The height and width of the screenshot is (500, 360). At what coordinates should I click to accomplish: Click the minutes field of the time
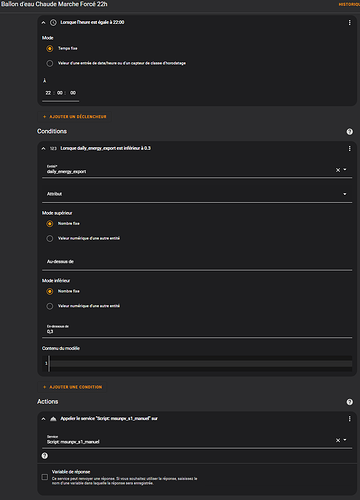(60, 93)
